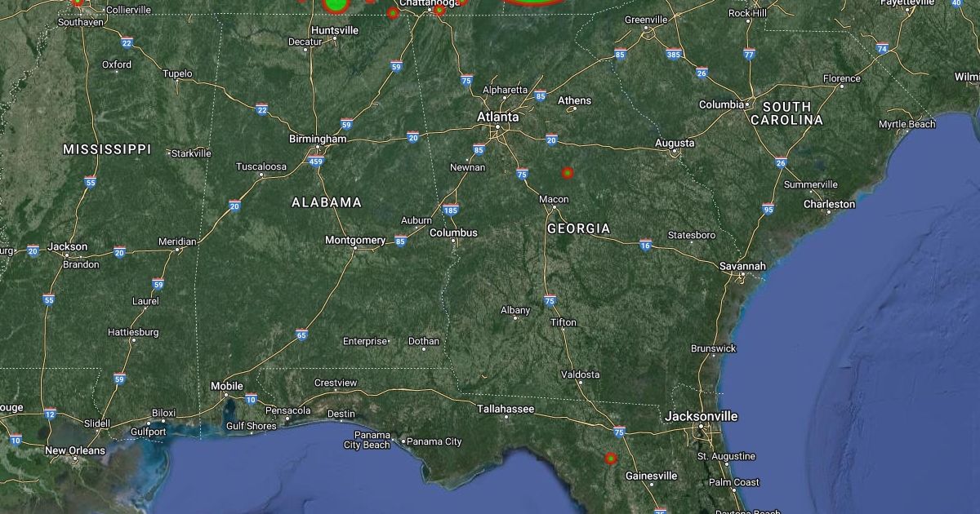Select the Pensacola city label
Viewport: 980px width, 514px height.
288,410
